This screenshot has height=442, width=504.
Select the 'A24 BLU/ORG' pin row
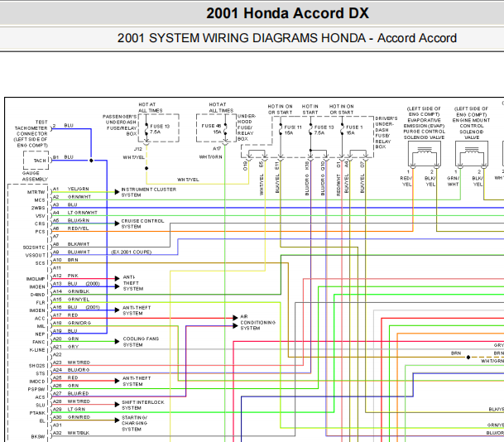coord(71,370)
